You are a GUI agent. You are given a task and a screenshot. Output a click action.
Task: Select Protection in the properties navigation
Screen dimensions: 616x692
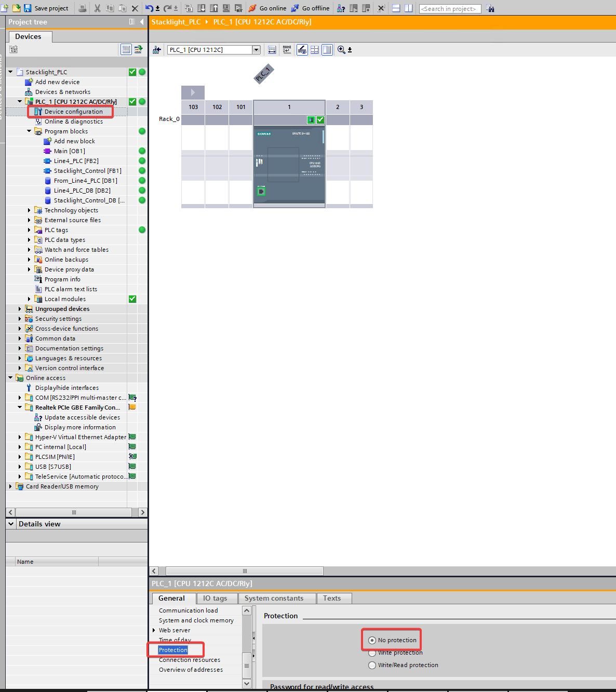click(172, 649)
